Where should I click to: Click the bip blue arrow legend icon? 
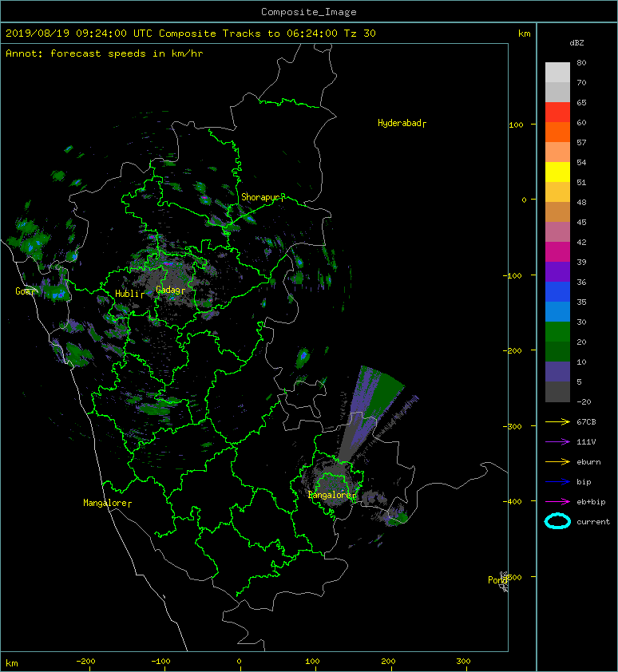tap(557, 482)
